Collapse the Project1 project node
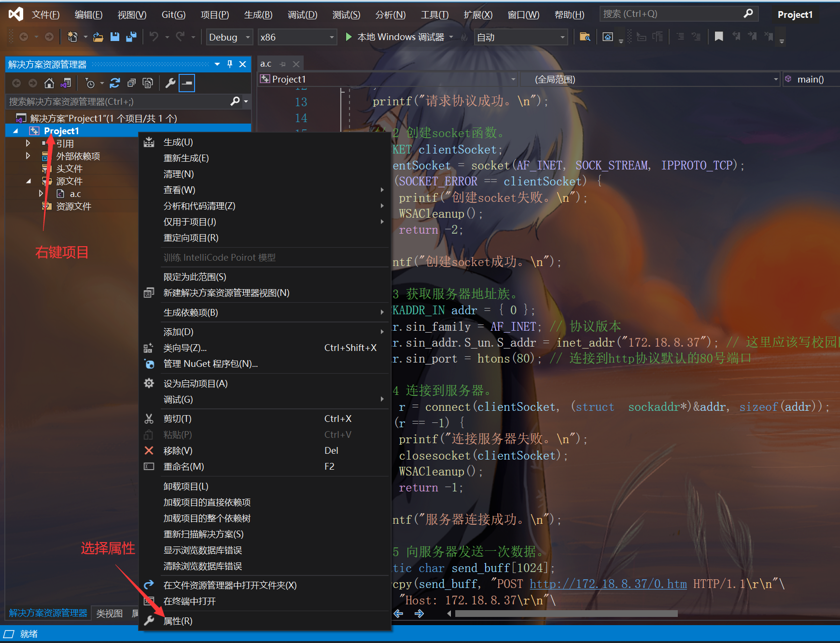Viewport: 840px width, 643px height. [x=15, y=131]
